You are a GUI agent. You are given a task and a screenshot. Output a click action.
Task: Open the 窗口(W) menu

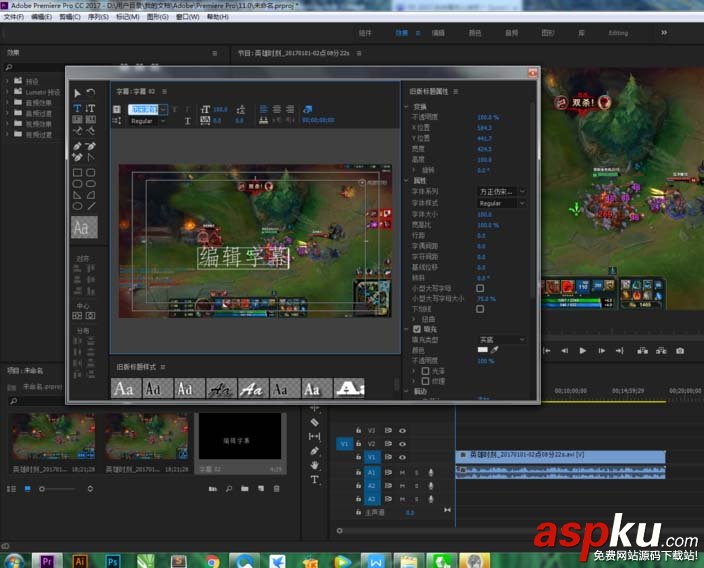(187, 17)
